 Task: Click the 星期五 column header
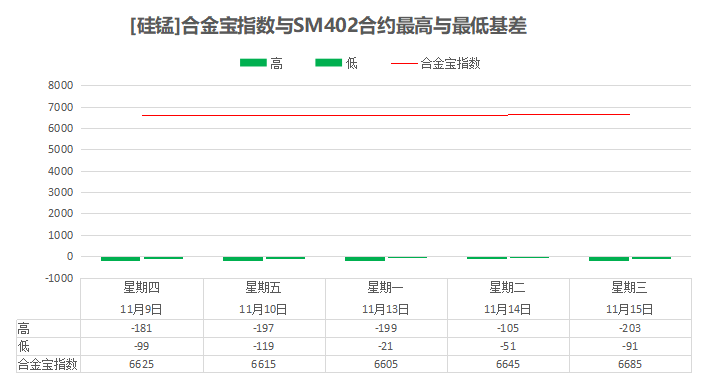click(263, 287)
